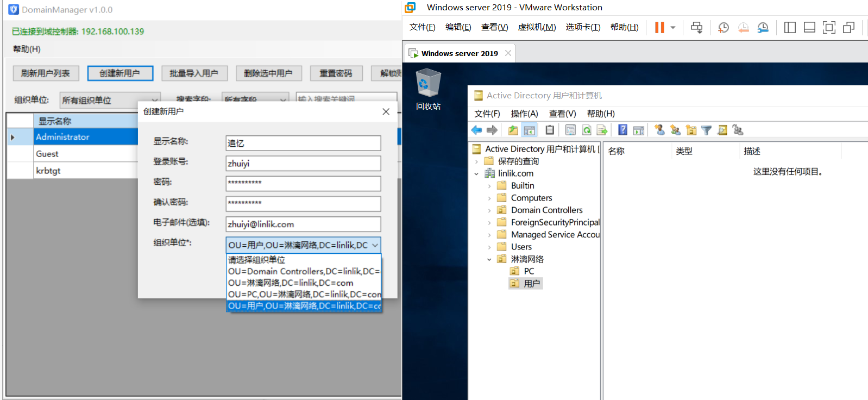Click the 重置密码 button
Image resolution: width=868 pixels, height=400 pixels.
tap(336, 73)
